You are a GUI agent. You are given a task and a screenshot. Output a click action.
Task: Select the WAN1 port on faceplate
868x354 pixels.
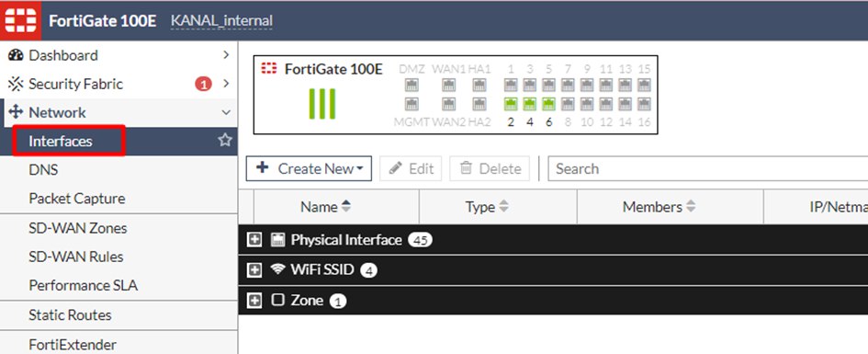(x=448, y=85)
